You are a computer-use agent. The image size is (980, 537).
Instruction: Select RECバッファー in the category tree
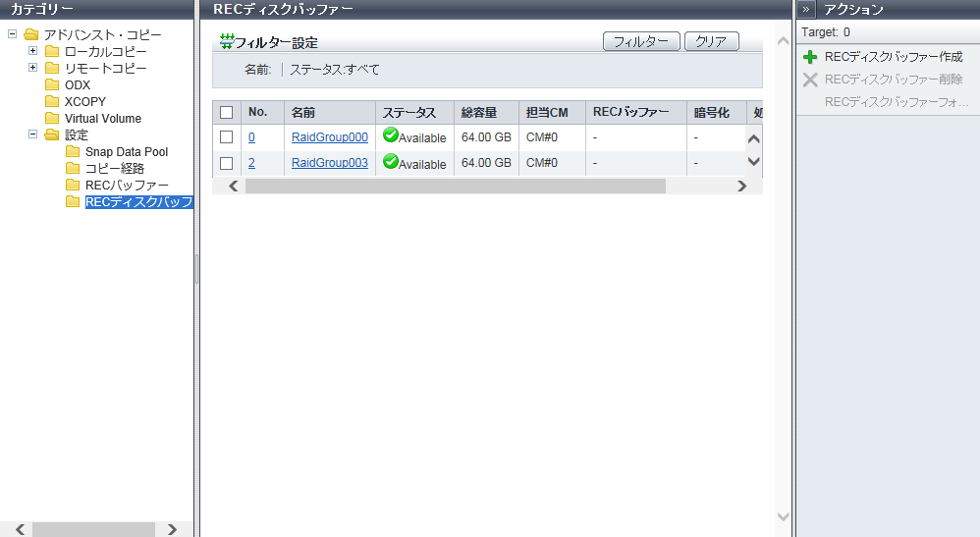[127, 186]
